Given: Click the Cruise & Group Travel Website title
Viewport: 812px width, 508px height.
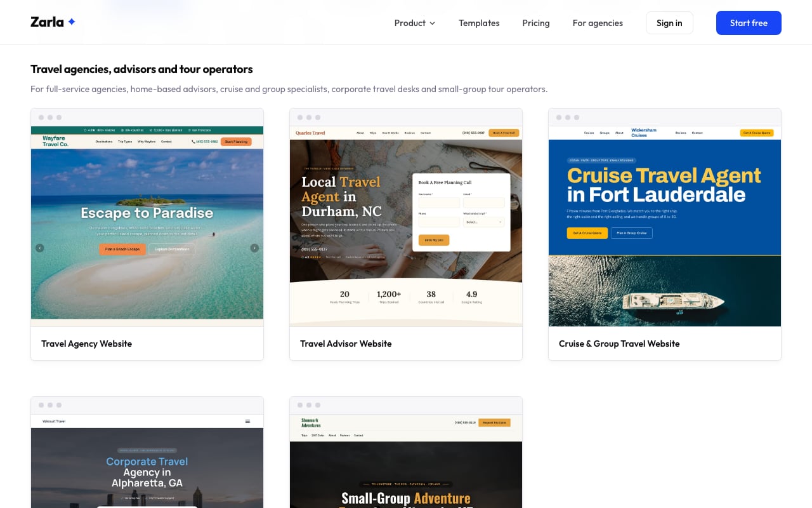Looking at the screenshot, I should 619,344.
